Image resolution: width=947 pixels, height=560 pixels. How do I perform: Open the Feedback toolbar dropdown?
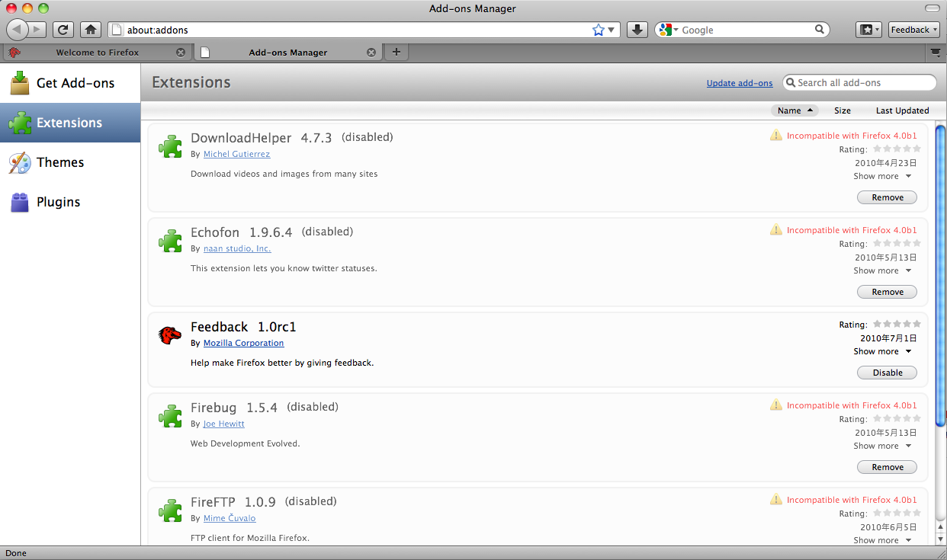pos(913,30)
